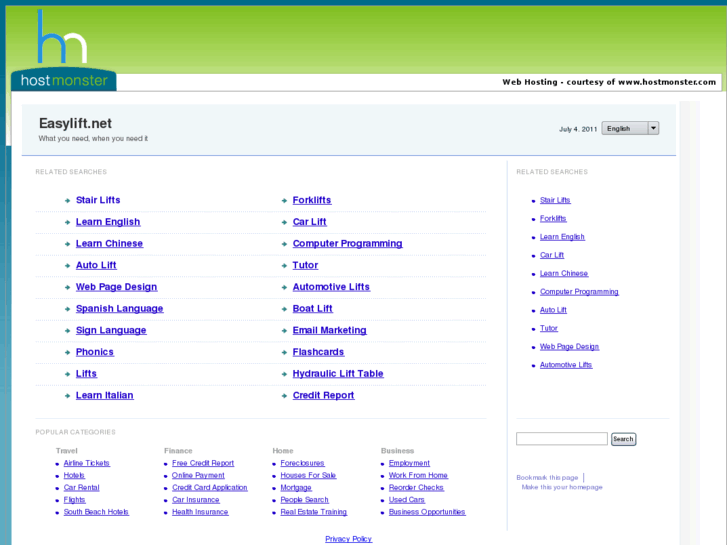Image resolution: width=727 pixels, height=545 pixels.
Task: Open South Beach Hotels link
Action: coord(96,512)
